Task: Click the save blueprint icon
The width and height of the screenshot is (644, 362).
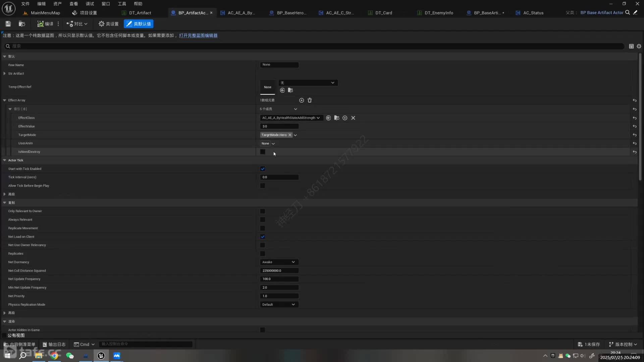Action: click(8, 24)
